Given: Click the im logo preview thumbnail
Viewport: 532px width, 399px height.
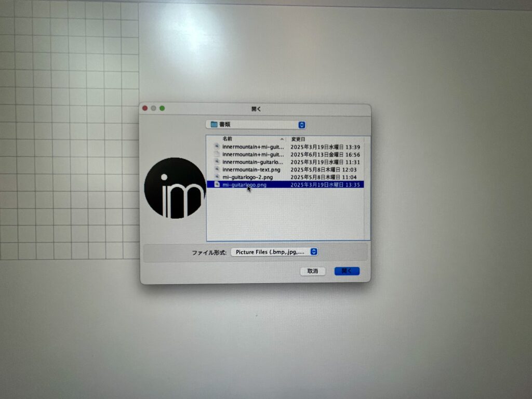Looking at the screenshot, I should [x=175, y=188].
